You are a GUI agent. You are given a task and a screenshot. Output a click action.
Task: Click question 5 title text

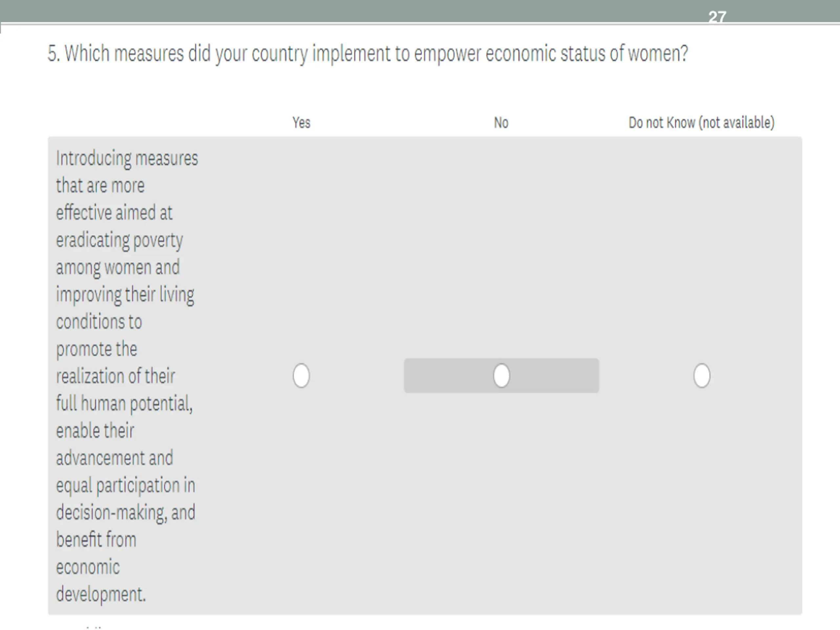367,53
